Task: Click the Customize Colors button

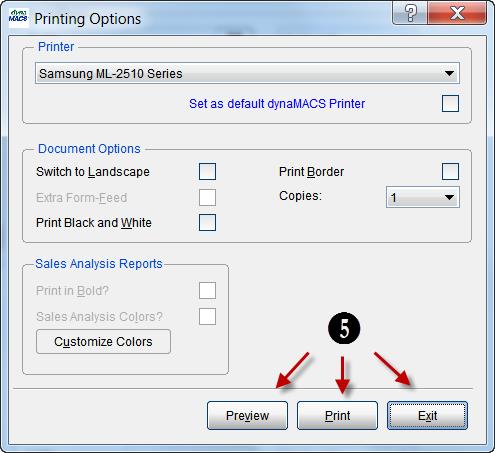Action: [103, 342]
